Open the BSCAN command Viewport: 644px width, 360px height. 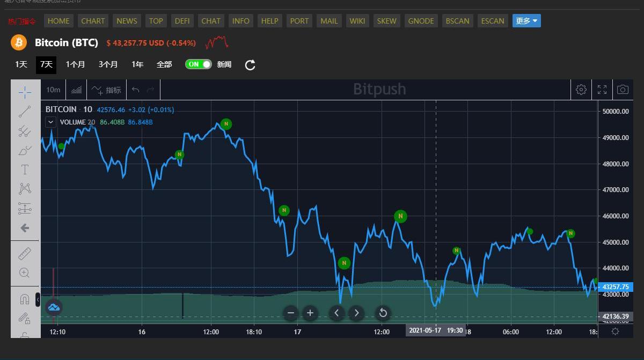pos(457,21)
